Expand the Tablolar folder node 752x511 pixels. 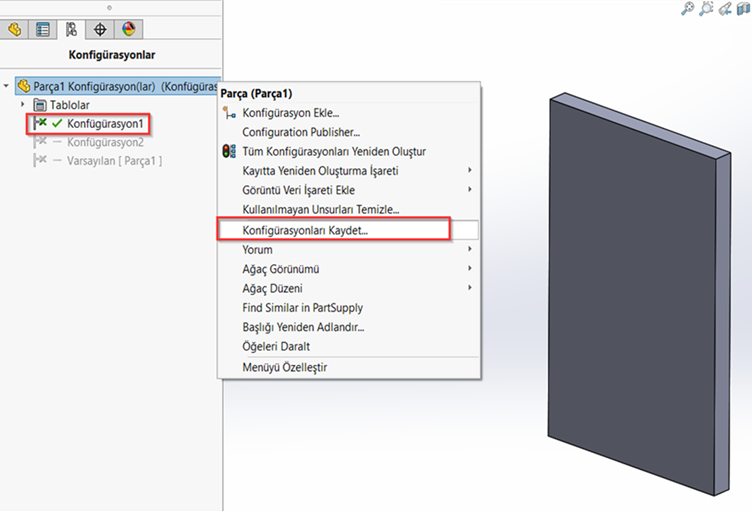(23, 105)
